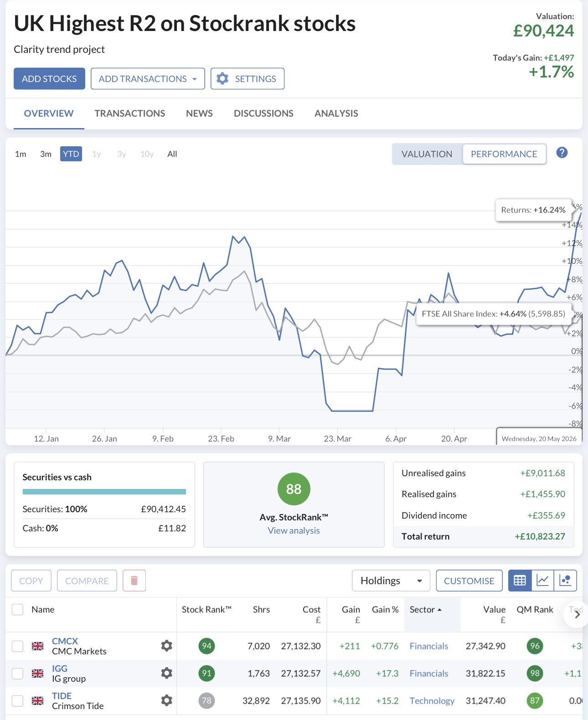Click Financials sector link for IGG
588x720 pixels.
click(429, 673)
